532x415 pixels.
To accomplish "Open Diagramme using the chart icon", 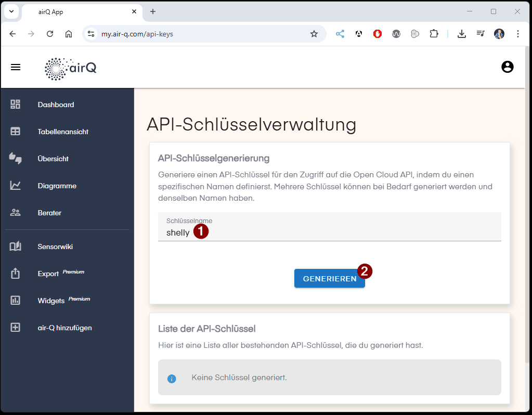I will point(16,186).
